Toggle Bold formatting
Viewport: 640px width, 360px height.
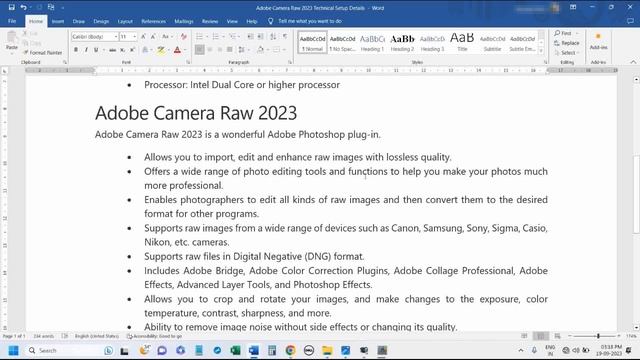pos(76,50)
